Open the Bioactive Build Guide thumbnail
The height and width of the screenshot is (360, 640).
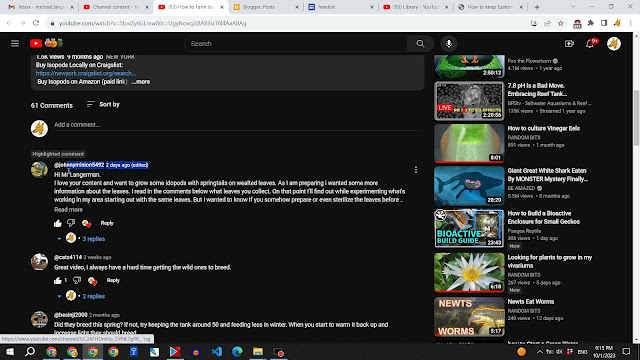(x=469, y=228)
